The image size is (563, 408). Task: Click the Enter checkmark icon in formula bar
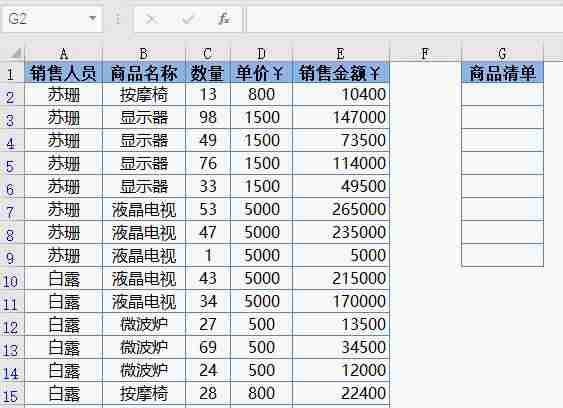tap(188, 18)
